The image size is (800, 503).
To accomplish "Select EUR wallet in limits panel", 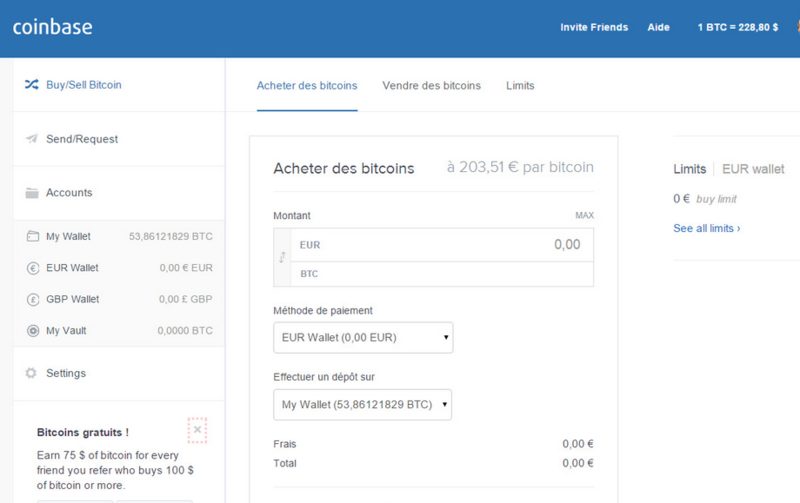I will point(753,169).
